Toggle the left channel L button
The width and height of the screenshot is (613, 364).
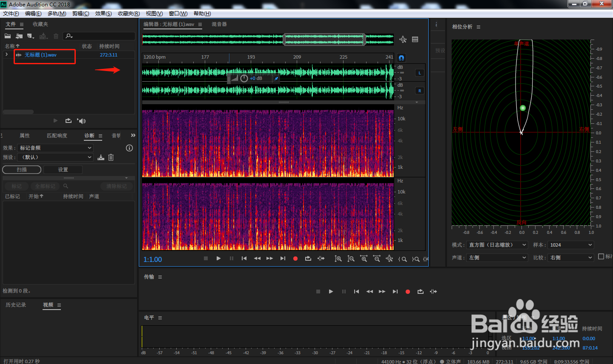point(420,73)
